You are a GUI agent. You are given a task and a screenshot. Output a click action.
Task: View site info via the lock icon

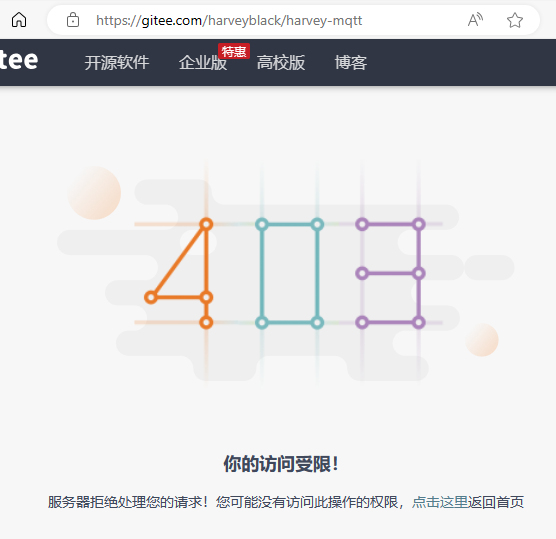click(x=73, y=20)
